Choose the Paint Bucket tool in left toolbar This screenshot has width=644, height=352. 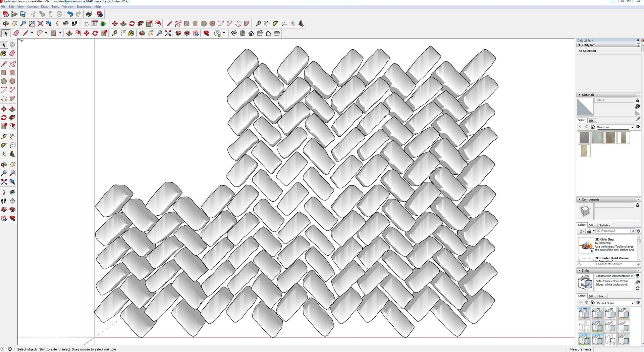[4, 53]
